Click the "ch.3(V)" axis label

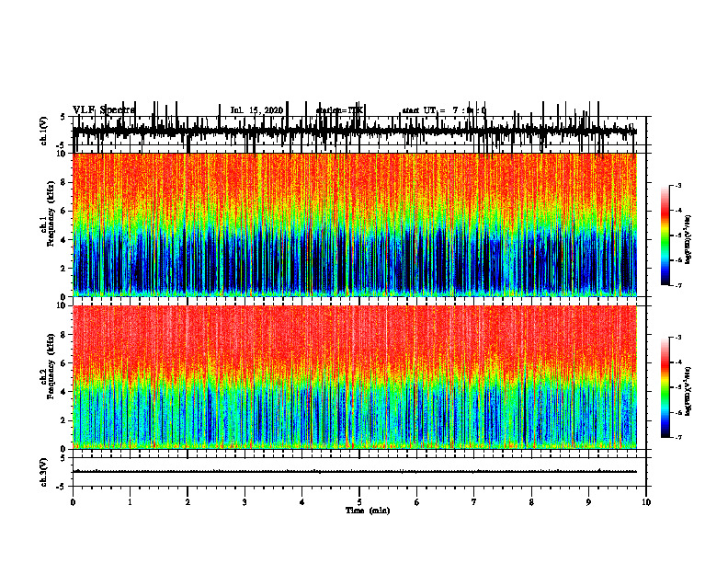43,472
